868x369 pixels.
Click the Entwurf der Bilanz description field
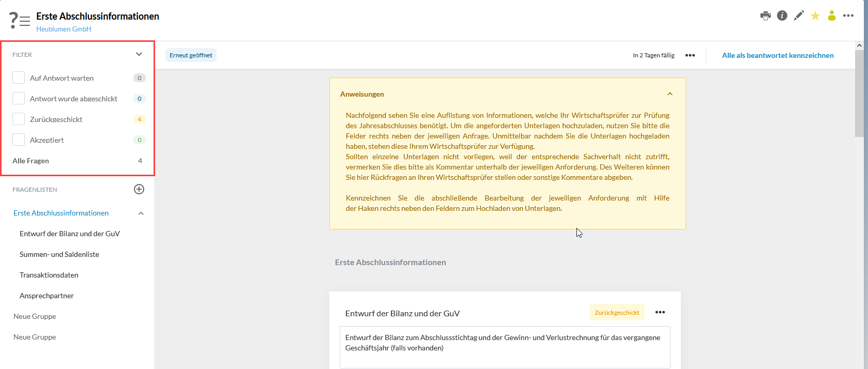(x=505, y=347)
